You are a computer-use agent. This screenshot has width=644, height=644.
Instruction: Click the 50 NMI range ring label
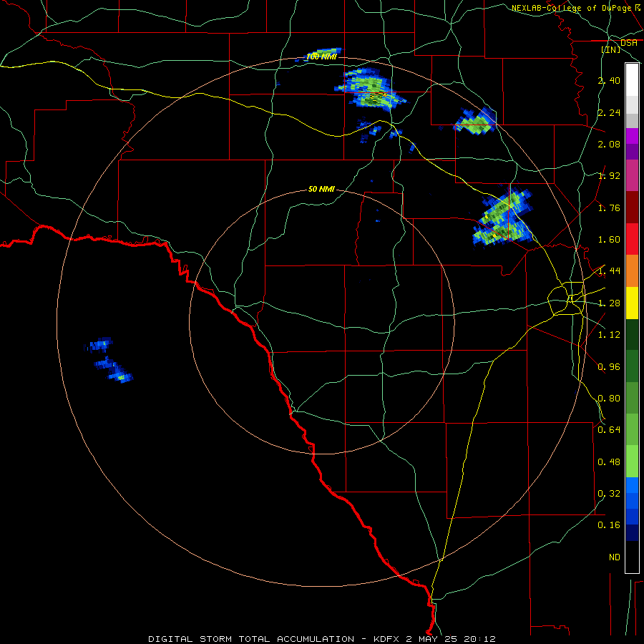point(321,189)
